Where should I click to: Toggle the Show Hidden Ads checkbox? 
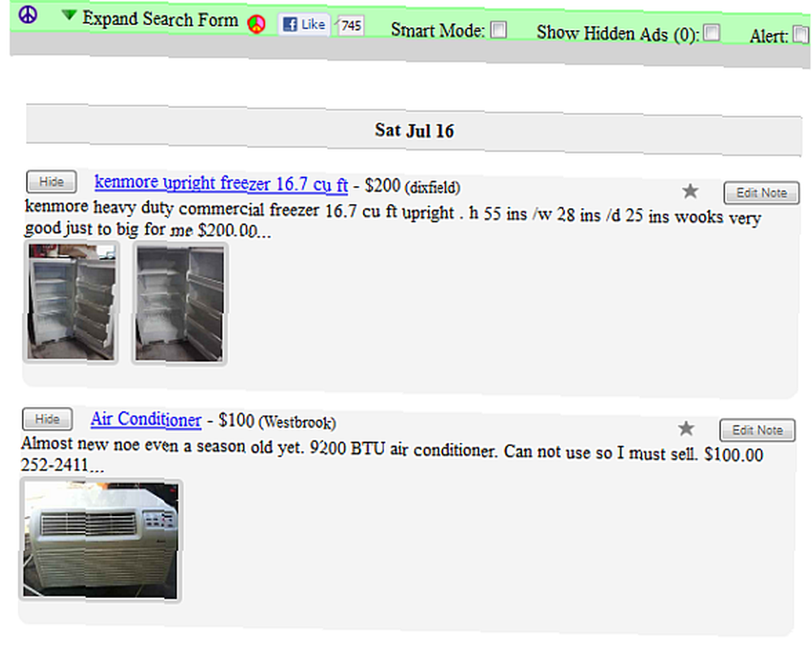712,33
